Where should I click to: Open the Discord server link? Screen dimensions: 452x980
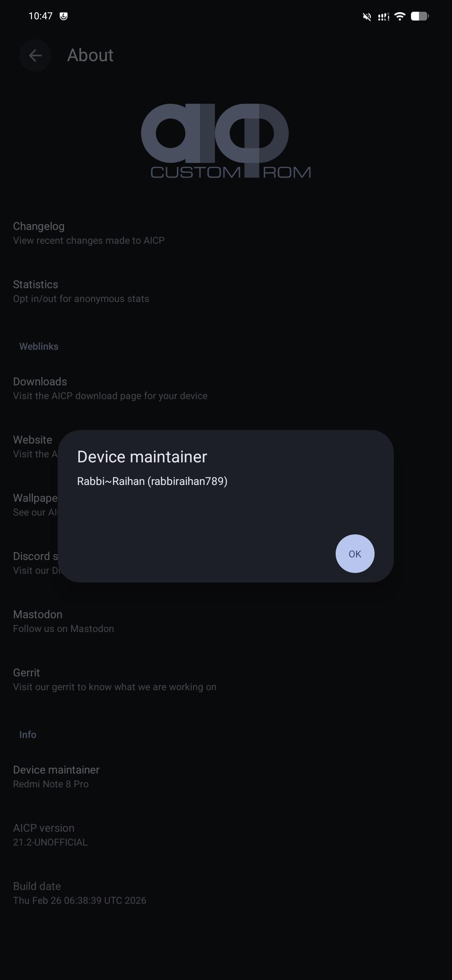(x=29, y=563)
